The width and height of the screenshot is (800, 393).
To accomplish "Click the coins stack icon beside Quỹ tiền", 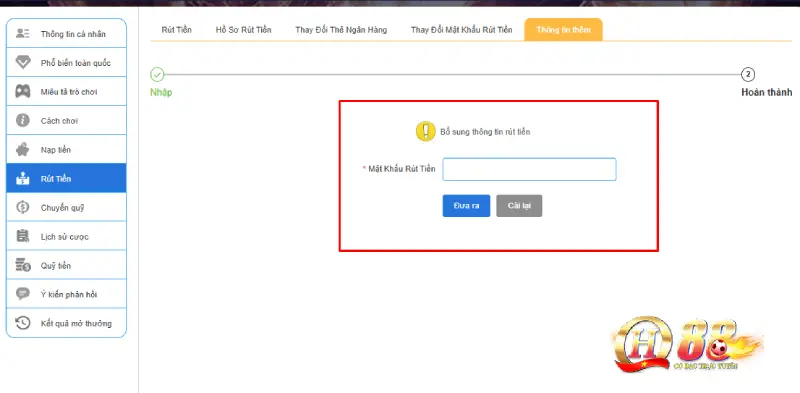I will [x=23, y=265].
